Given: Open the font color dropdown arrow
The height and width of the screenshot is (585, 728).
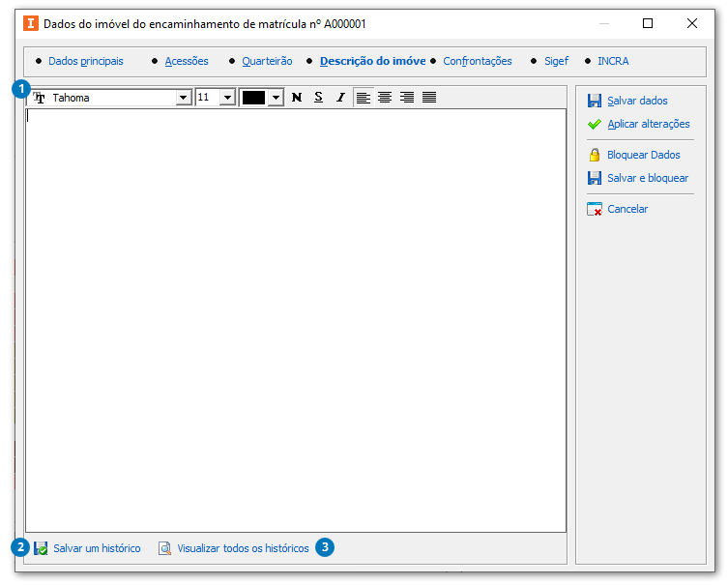Looking at the screenshot, I should click(276, 98).
